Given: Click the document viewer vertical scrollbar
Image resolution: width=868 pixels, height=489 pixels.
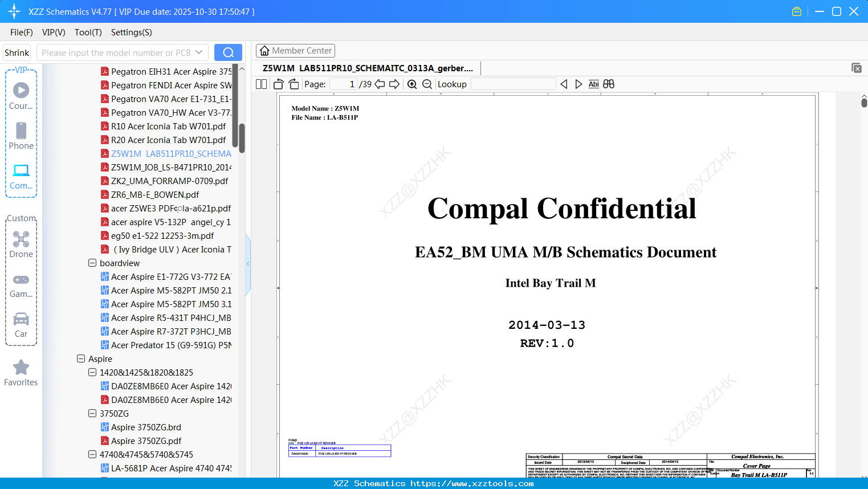Looking at the screenshot, I should 864,103.
